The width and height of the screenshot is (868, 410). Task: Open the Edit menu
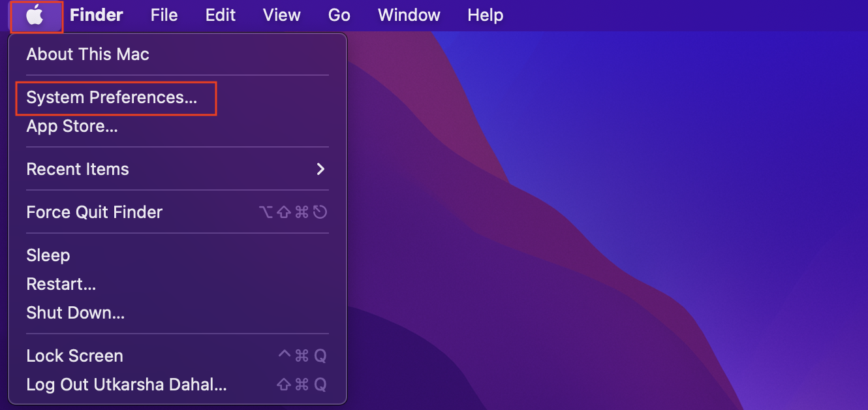220,14
